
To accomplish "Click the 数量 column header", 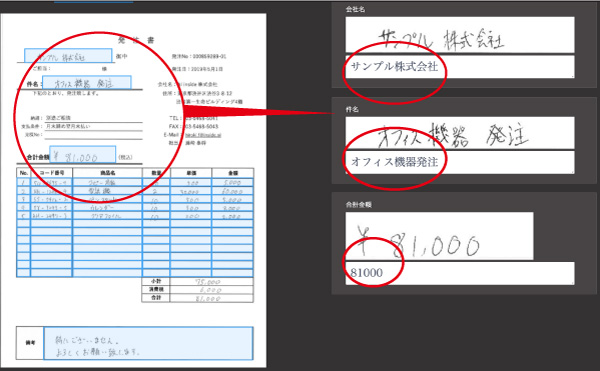I will click(157, 173).
